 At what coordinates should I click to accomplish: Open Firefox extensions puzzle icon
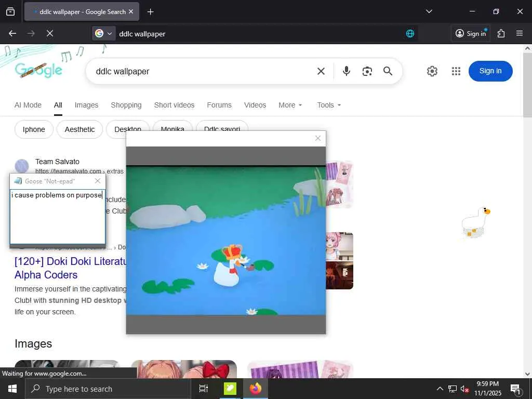click(501, 33)
